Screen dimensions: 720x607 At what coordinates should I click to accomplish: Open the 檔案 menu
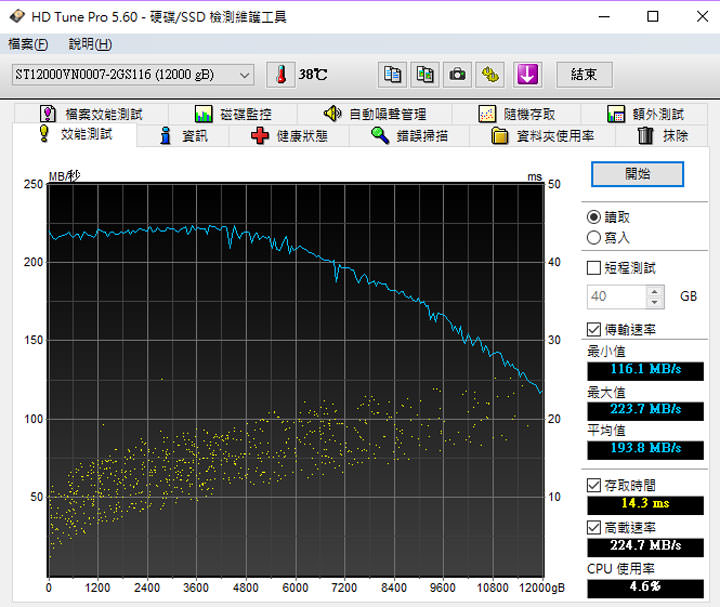coord(27,44)
